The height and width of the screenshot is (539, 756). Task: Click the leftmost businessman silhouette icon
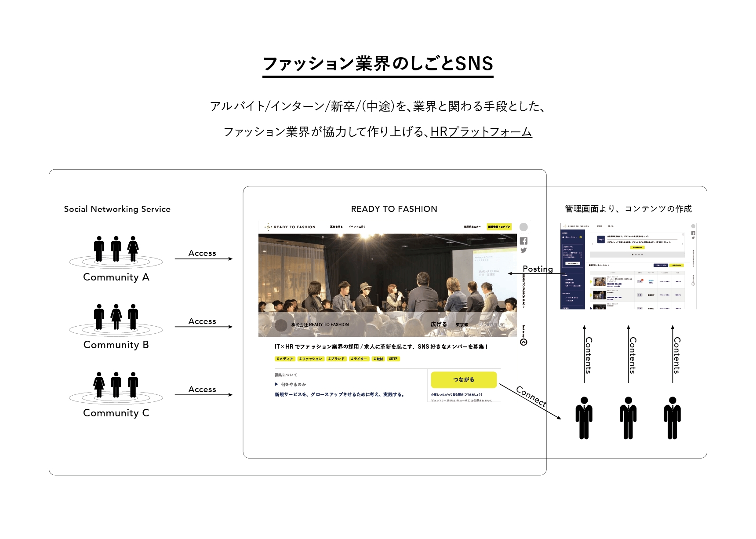pyautogui.click(x=584, y=418)
